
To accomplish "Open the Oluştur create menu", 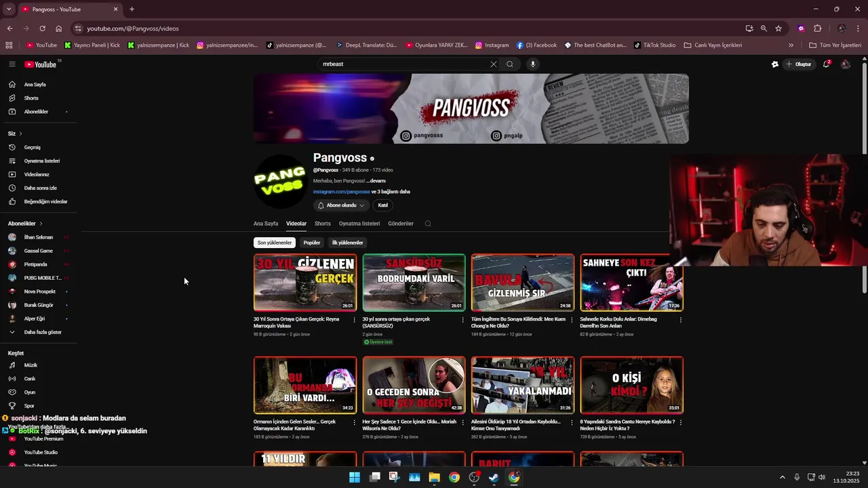I will point(799,64).
